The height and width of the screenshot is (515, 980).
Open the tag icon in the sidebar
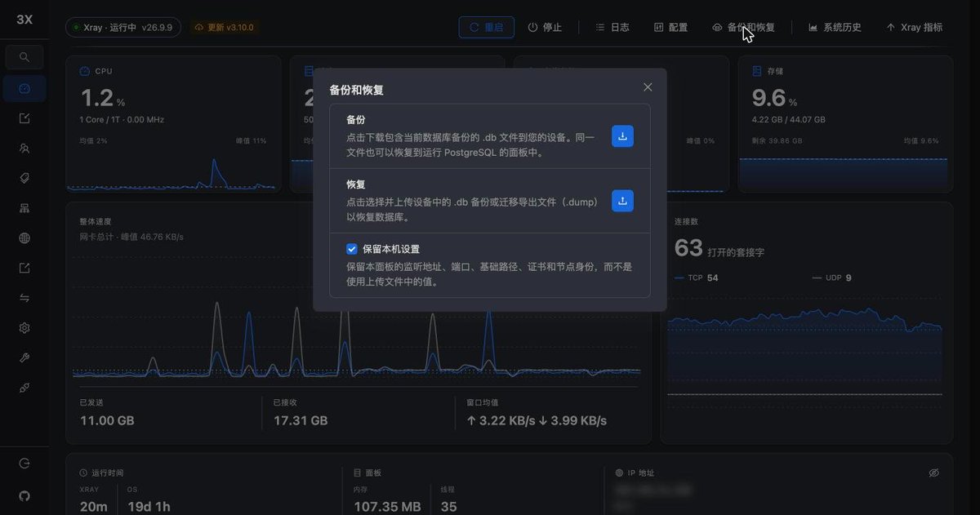point(24,178)
